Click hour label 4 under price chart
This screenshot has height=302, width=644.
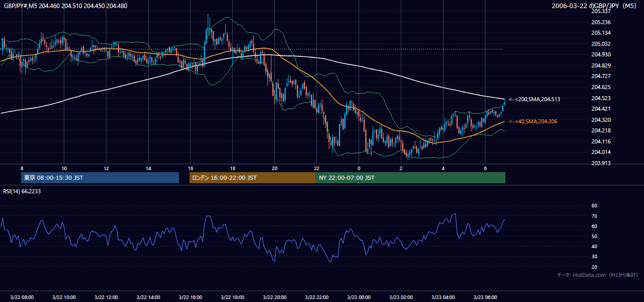[x=443, y=168]
